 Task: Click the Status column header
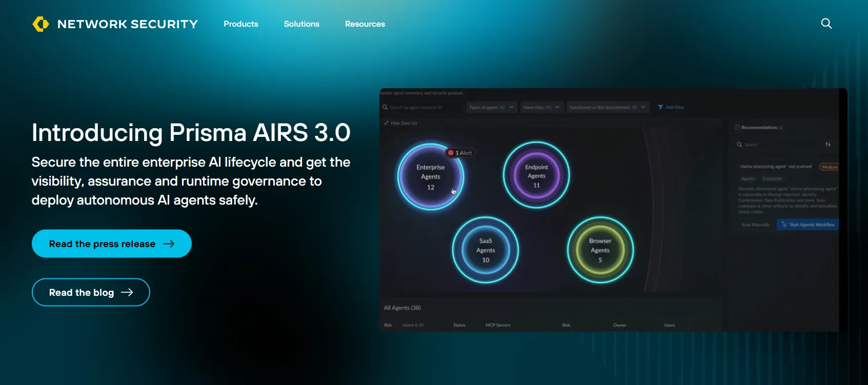[459, 325]
